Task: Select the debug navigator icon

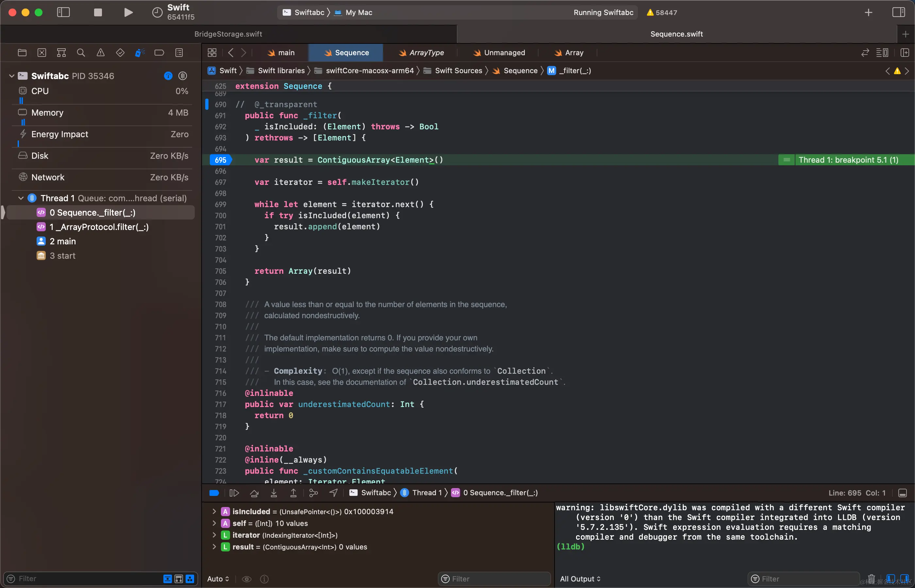Action: [140, 53]
